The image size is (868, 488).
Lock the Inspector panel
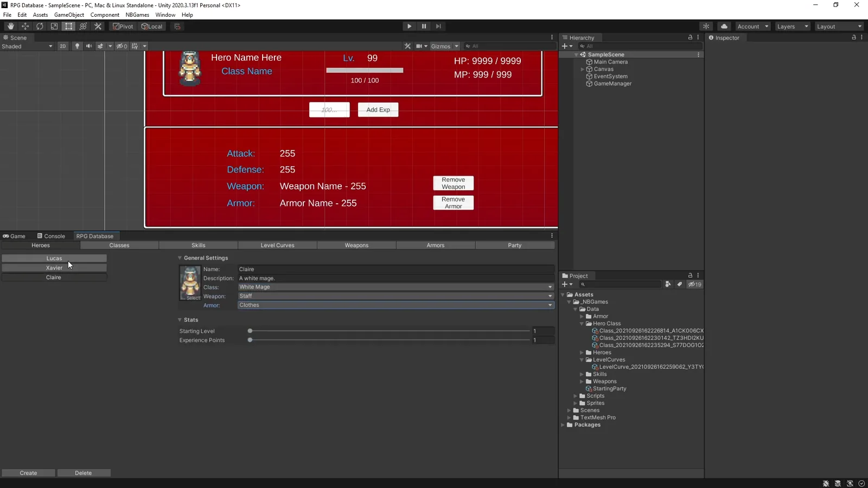[854, 37]
